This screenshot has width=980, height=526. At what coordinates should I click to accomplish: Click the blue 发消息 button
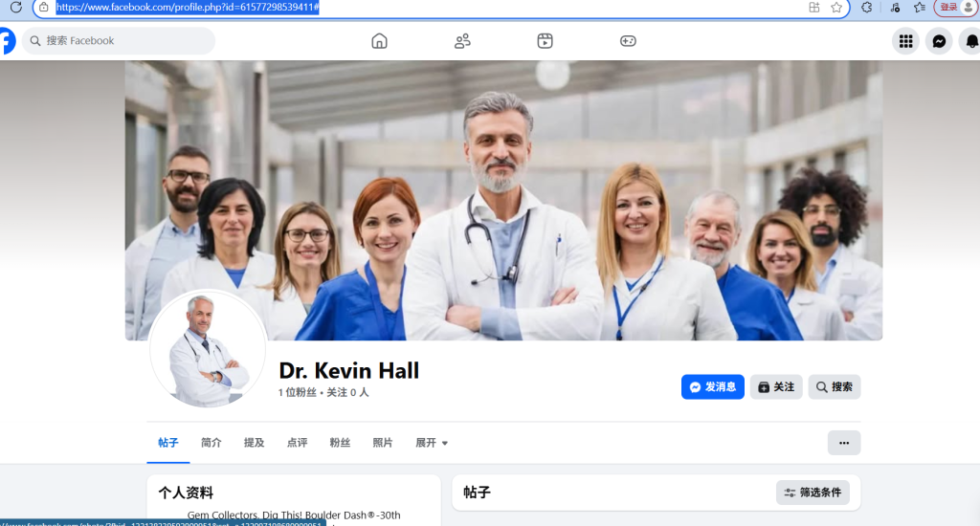[712, 387]
